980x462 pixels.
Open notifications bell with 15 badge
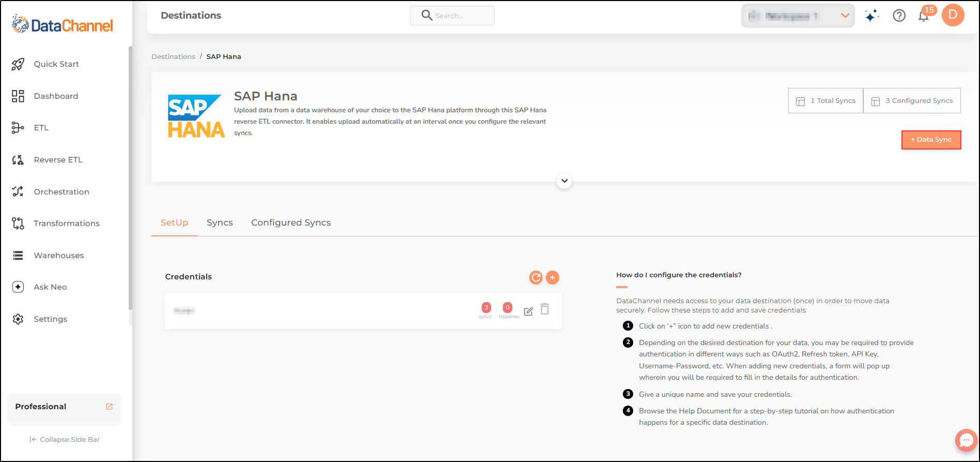924,16
